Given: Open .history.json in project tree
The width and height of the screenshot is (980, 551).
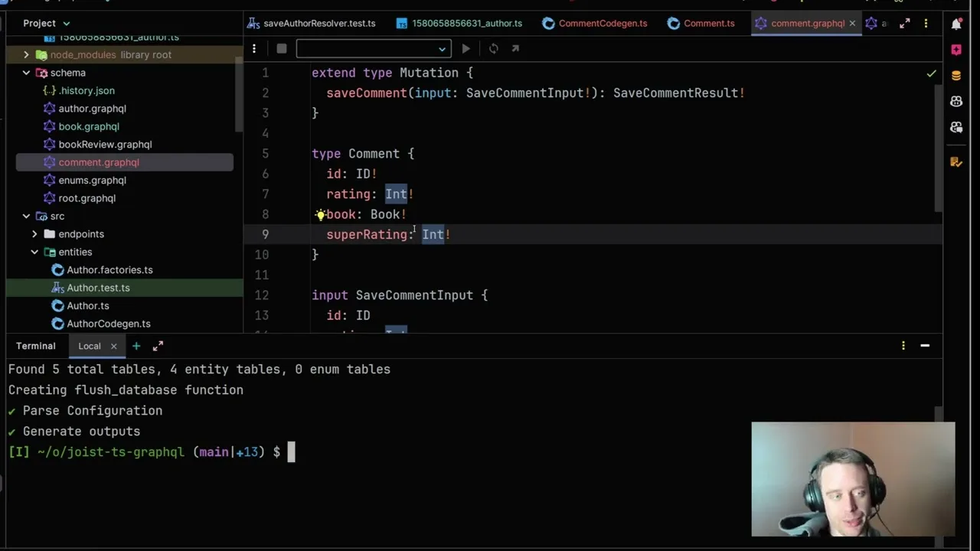Looking at the screenshot, I should click(x=87, y=90).
